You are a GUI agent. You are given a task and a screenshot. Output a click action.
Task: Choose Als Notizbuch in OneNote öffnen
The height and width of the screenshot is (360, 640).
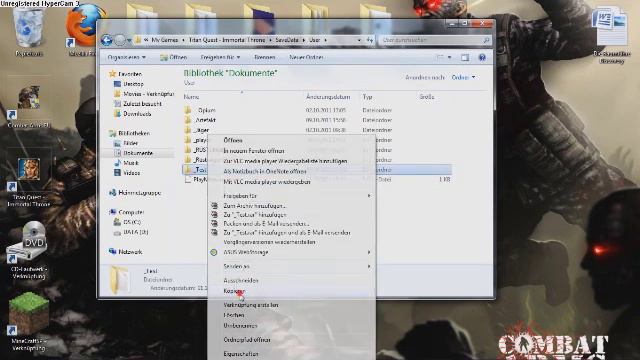coord(264,172)
